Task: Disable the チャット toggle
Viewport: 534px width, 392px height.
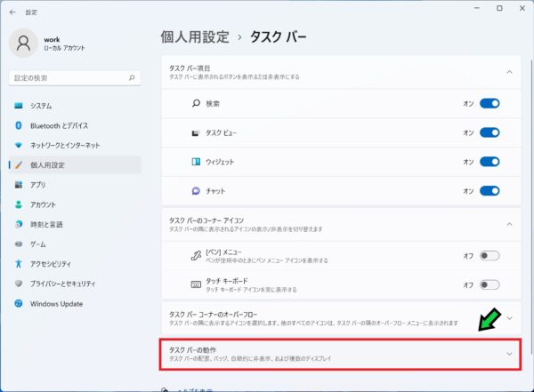Action: click(489, 191)
